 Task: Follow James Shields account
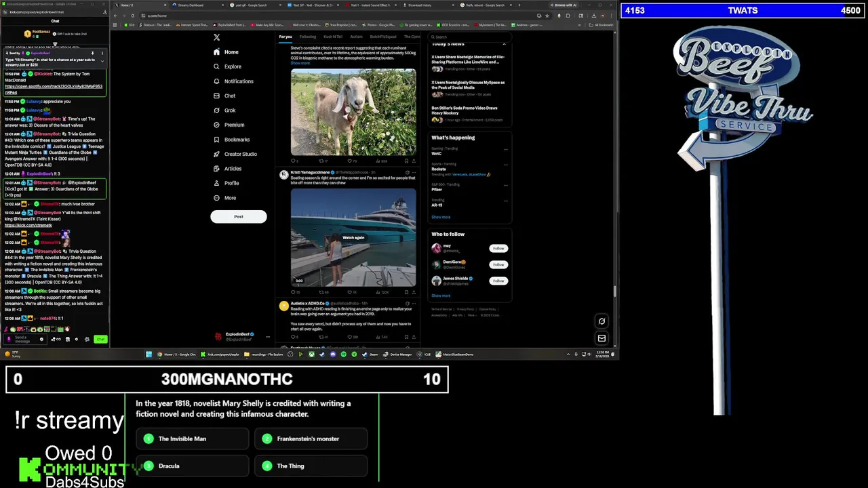tap(498, 281)
